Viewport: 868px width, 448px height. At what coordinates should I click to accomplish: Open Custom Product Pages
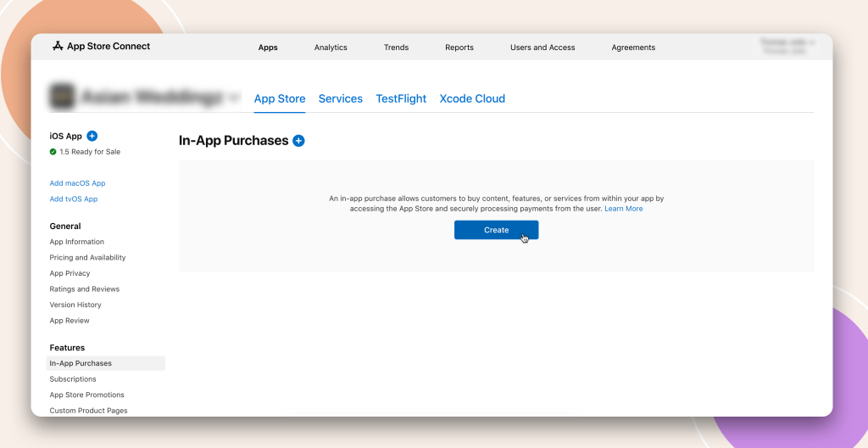click(88, 411)
